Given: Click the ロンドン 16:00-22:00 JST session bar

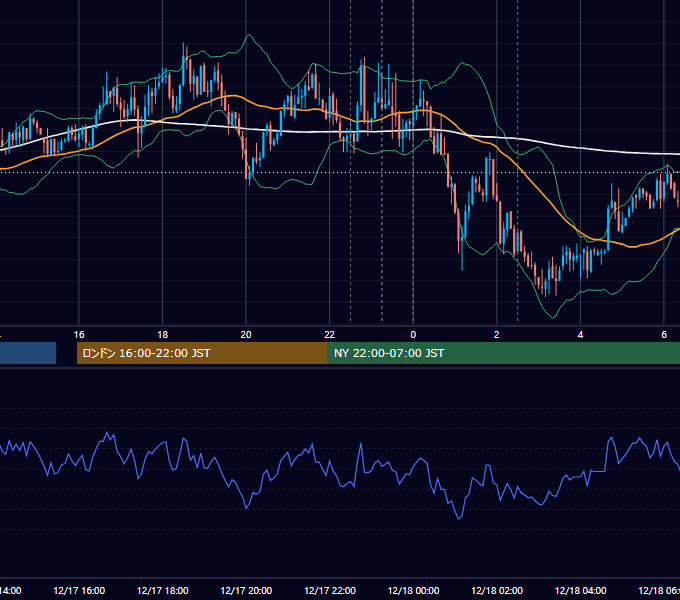Looking at the screenshot, I should click(202, 353).
